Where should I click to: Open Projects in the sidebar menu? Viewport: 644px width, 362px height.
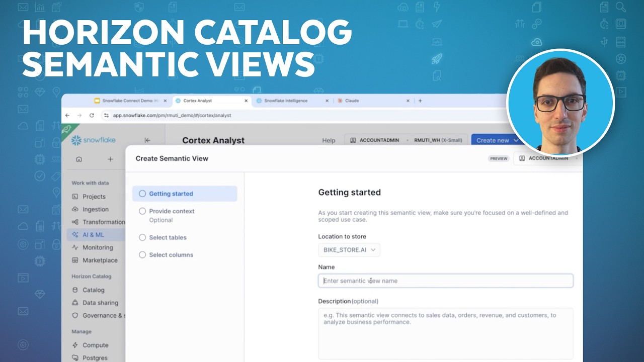[x=94, y=197]
